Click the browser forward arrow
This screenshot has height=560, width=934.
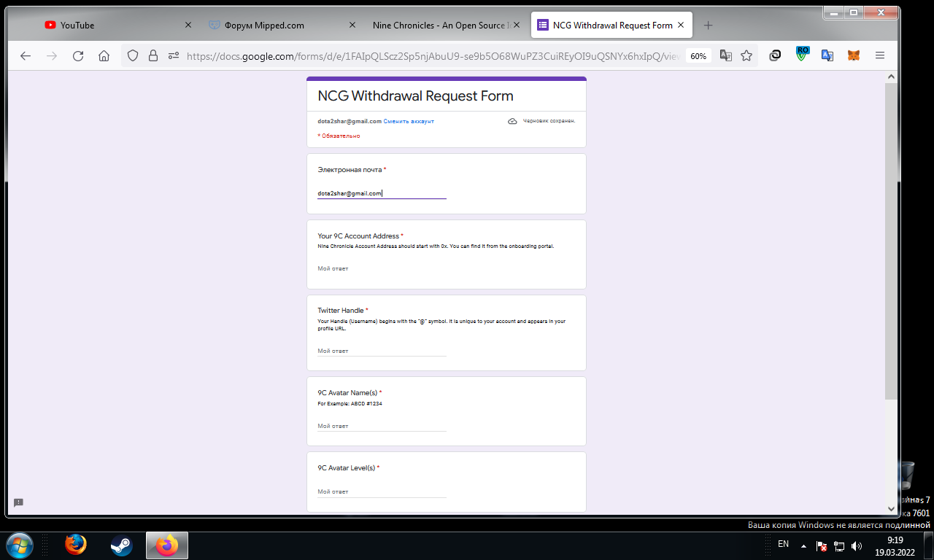point(52,55)
